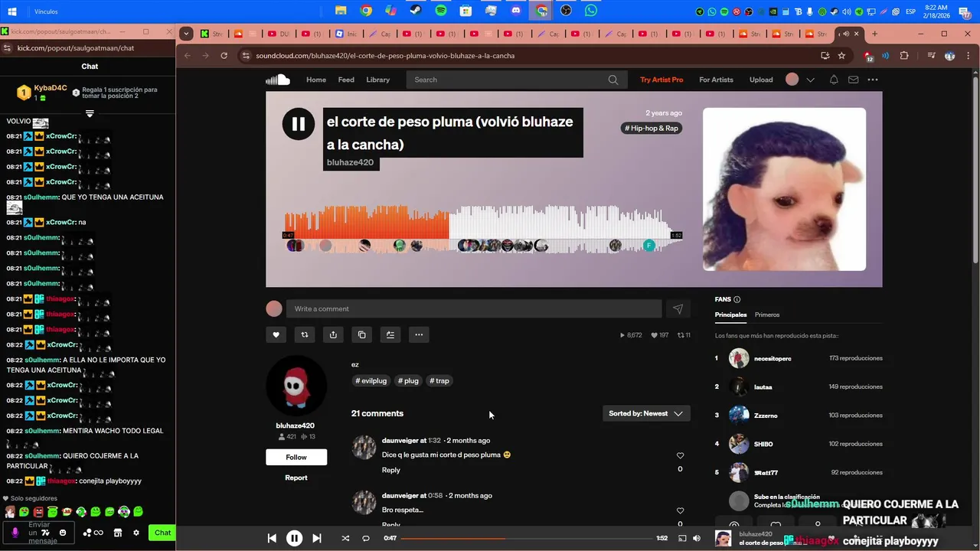The height and width of the screenshot is (551, 980).
Task: Click the Upload link
Action: click(761, 80)
